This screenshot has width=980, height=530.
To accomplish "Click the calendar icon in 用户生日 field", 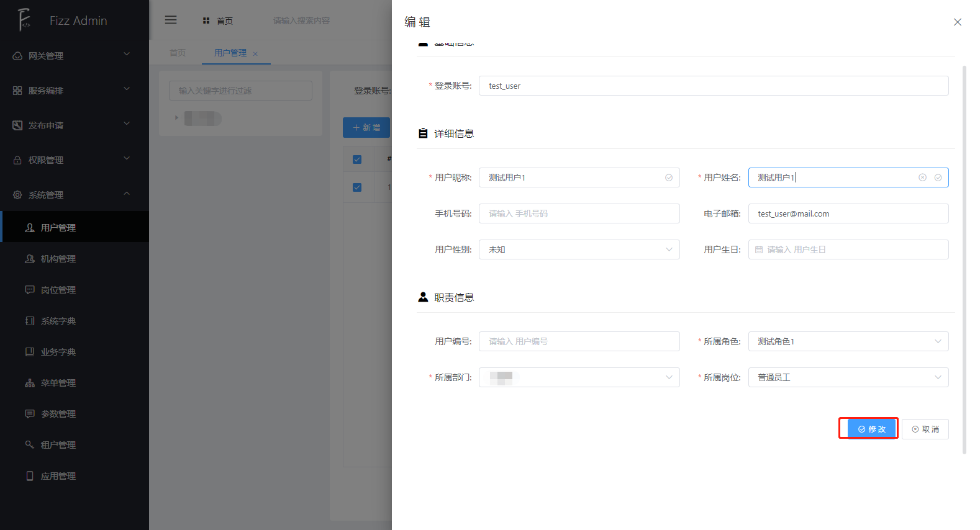I will tap(759, 249).
